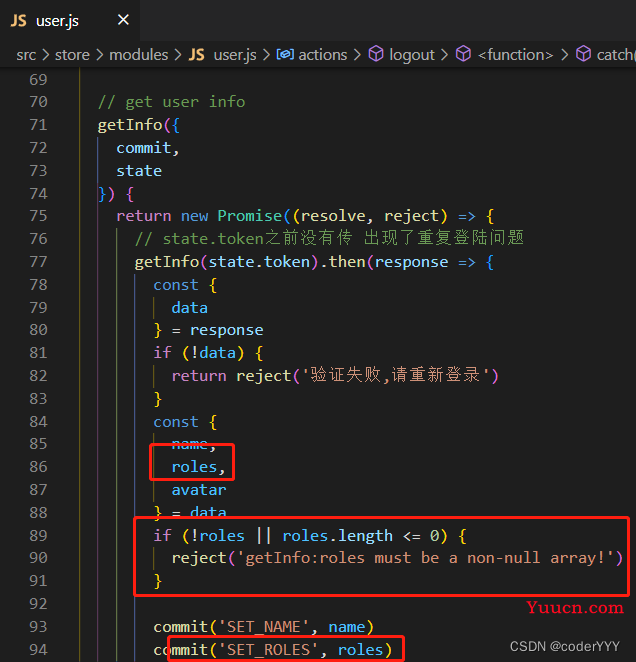Click 'name' argument on line 93
Viewport: 636px width, 662px height.
click(x=347, y=627)
